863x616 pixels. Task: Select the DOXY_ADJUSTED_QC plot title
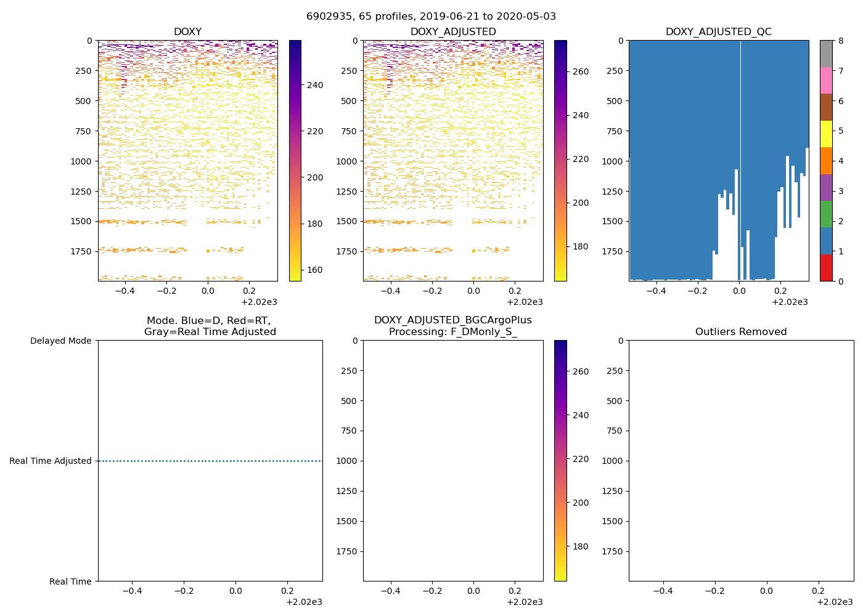tap(718, 32)
